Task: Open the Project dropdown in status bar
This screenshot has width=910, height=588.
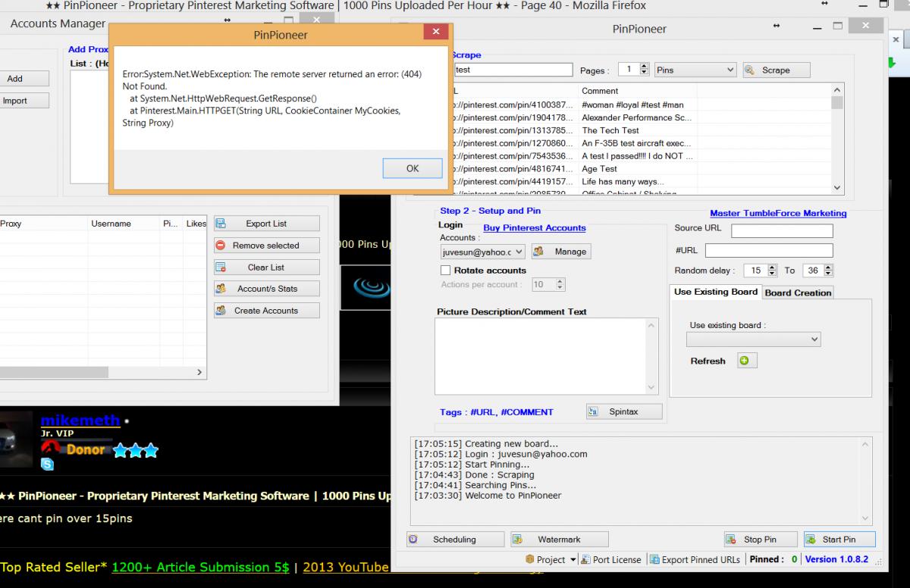Action: coord(551,560)
